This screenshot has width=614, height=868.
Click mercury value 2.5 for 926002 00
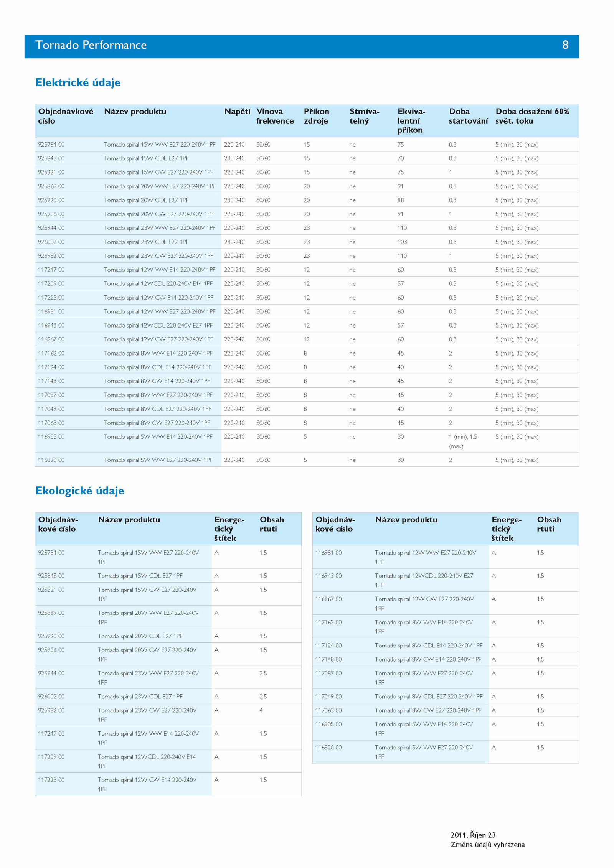263,697
